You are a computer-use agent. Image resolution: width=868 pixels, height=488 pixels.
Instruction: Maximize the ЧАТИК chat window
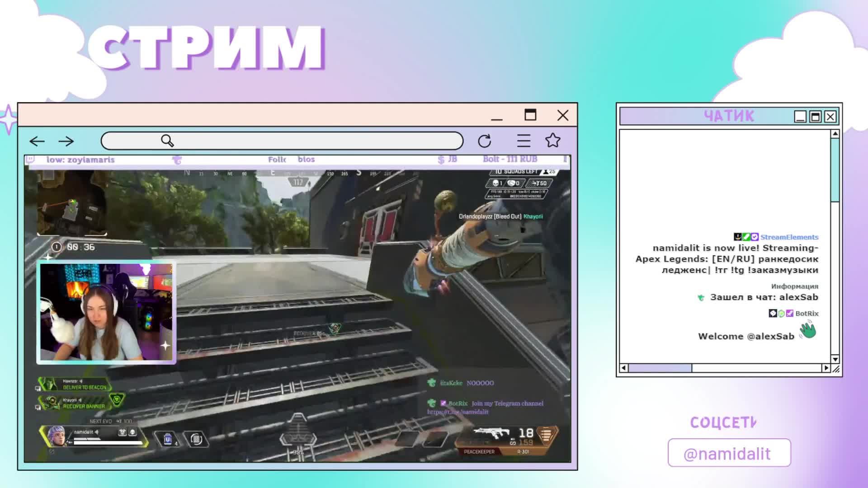[x=815, y=117]
